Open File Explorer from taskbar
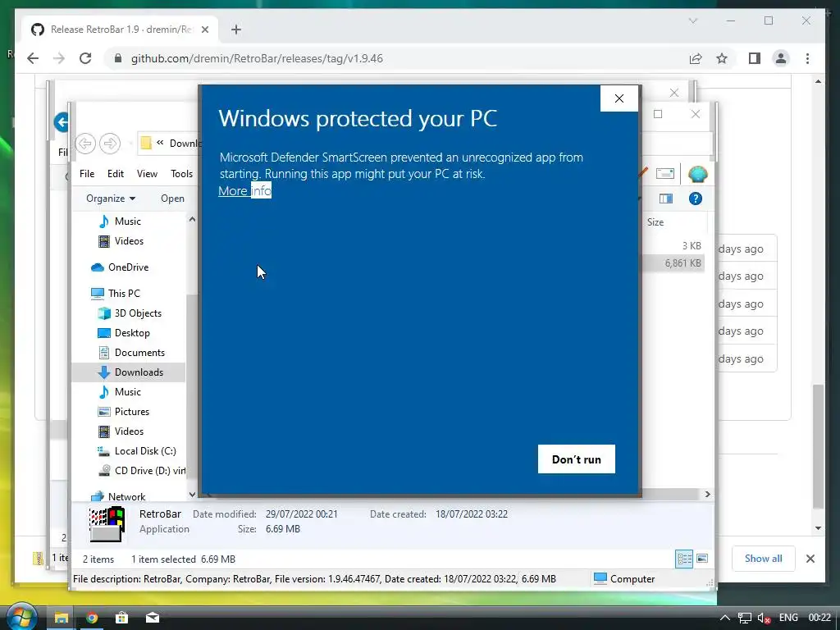Viewport: 840px width, 630px height. (x=61, y=618)
